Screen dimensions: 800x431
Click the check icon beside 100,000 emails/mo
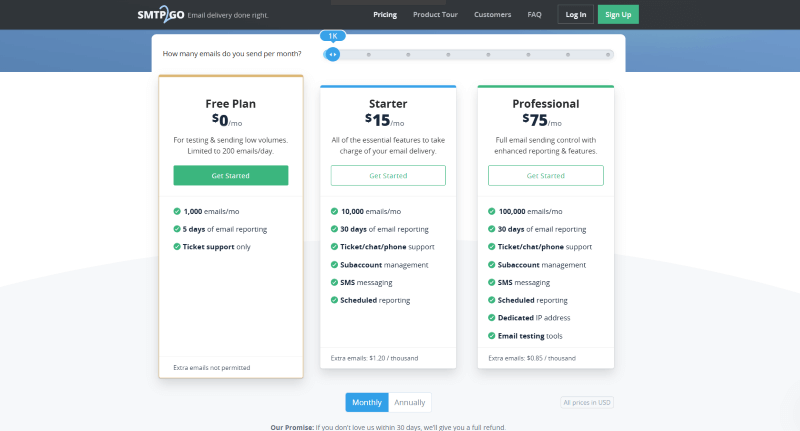coord(492,211)
